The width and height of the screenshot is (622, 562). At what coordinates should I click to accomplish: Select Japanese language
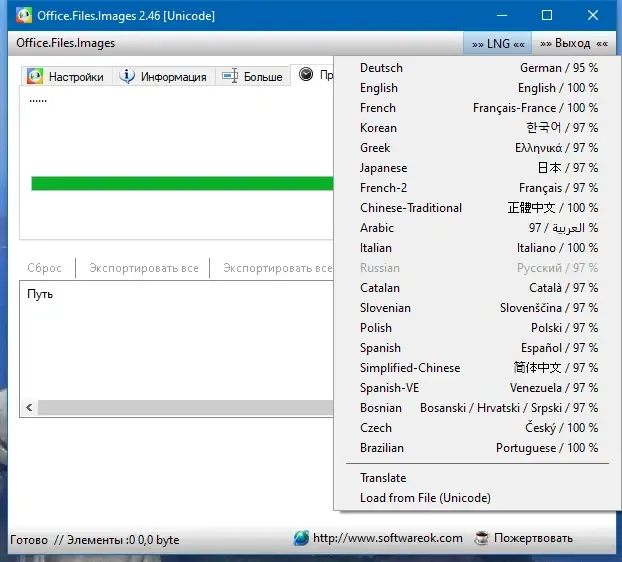pyautogui.click(x=478, y=168)
